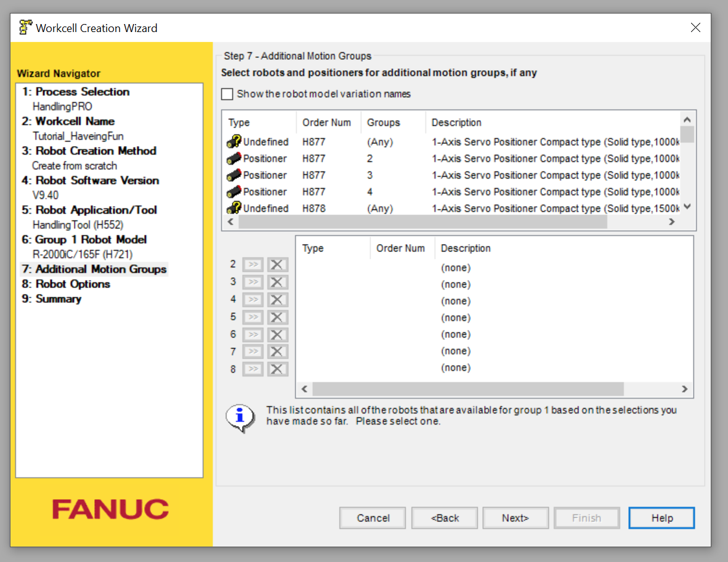Clear group 3 with its X button

[x=277, y=282]
